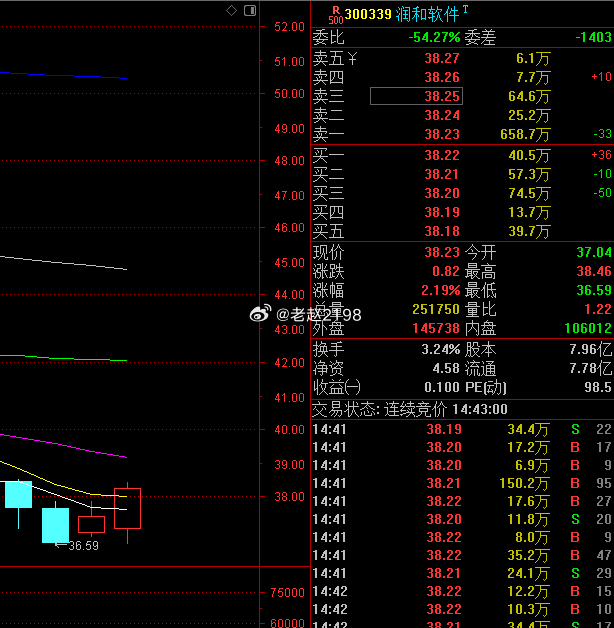Click the 换手 value 3.24%
614x628 pixels.
click(441, 349)
